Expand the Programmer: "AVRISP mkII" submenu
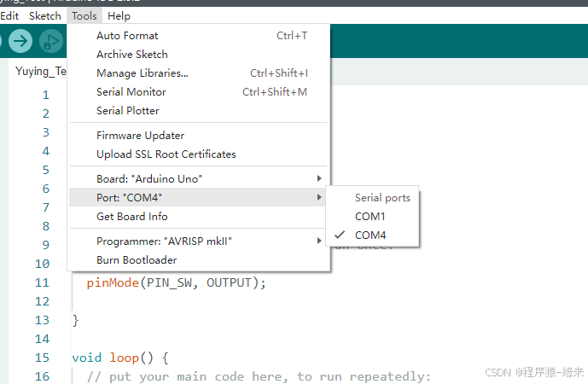588x384 pixels. [x=199, y=241]
